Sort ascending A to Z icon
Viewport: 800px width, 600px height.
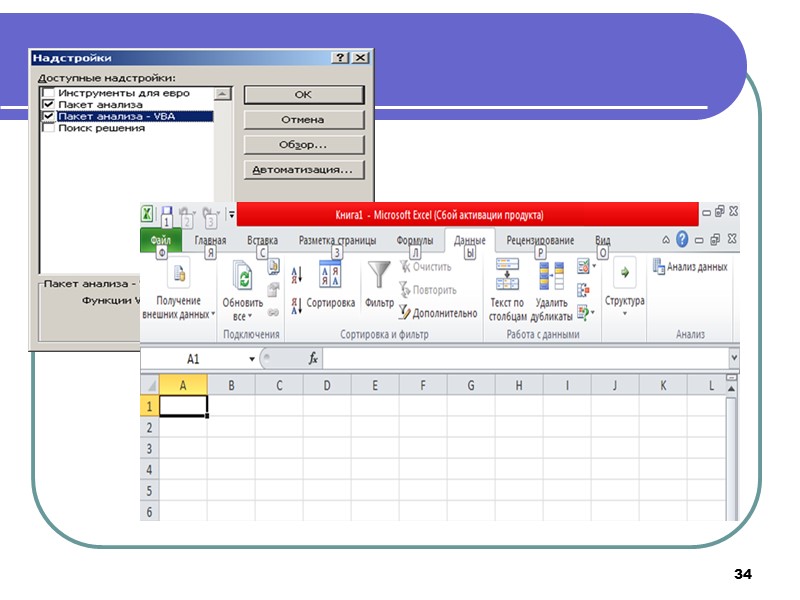pos(297,275)
